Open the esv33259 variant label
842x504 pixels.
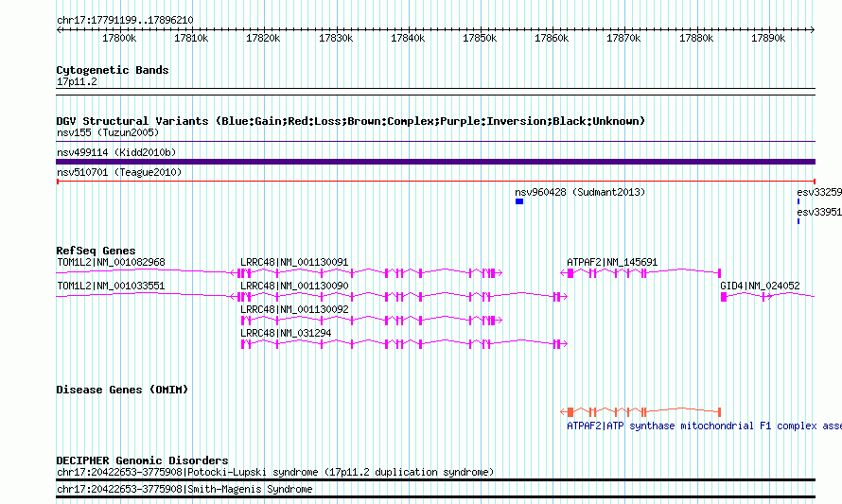click(819, 192)
